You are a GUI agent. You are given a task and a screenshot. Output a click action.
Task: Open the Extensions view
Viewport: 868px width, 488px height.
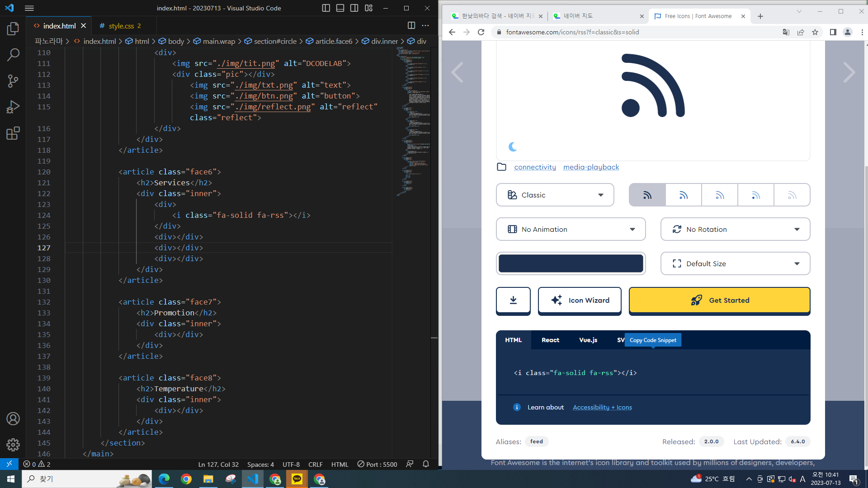tap(13, 133)
